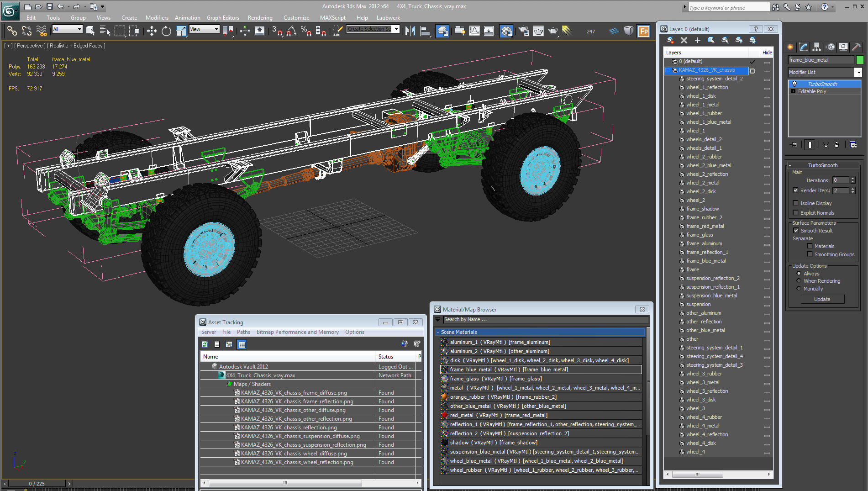Open the MAXScript menu

click(x=332, y=18)
